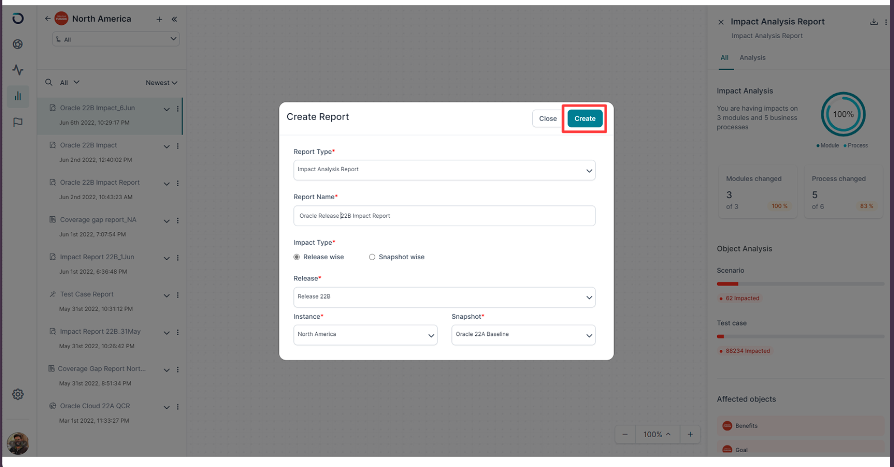This screenshot has height=467, width=894.
Task: Search reports using magnifier icon
Action: [49, 83]
